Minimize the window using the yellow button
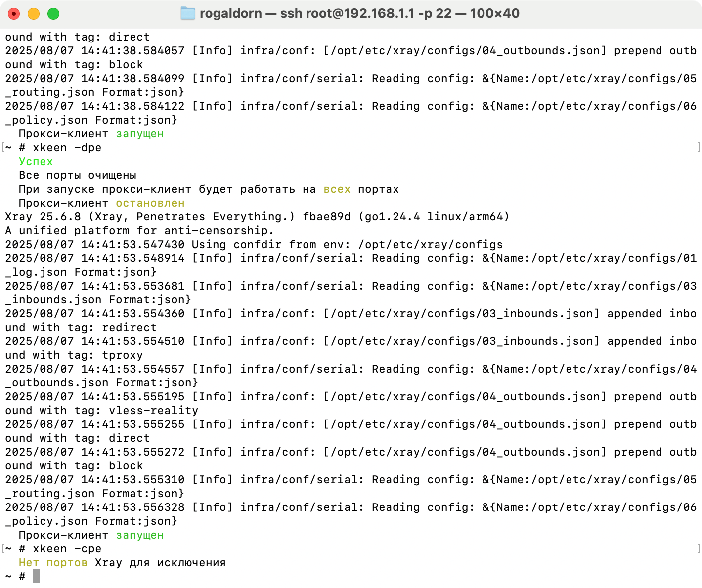702x588 pixels. (x=34, y=14)
